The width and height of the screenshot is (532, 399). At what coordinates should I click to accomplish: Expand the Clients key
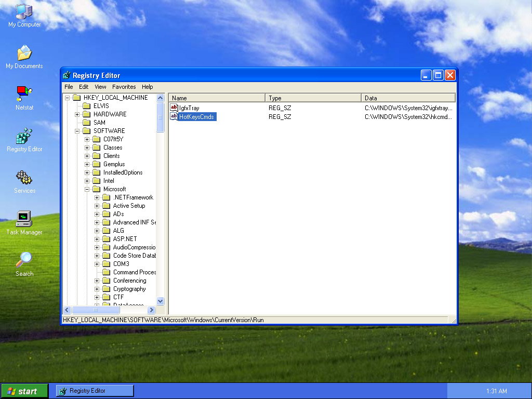(x=87, y=156)
